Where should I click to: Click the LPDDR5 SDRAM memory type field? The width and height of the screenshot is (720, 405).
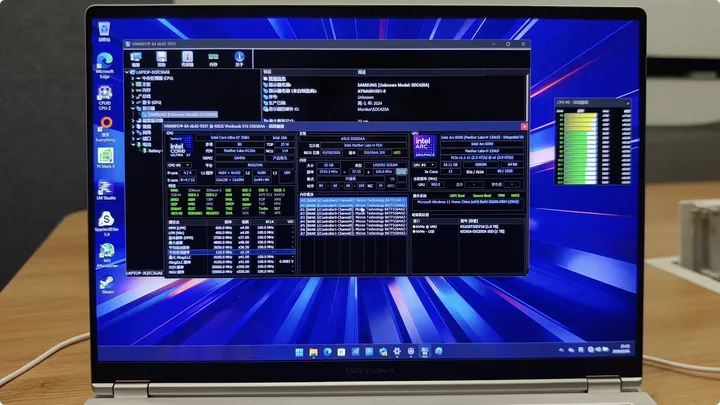point(385,165)
